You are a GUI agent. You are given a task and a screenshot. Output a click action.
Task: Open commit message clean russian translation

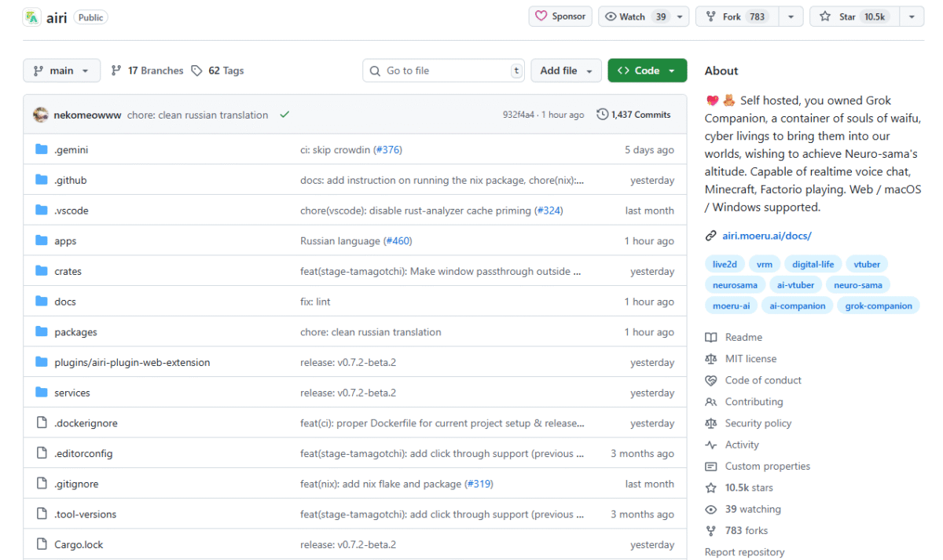pyautogui.click(x=197, y=115)
